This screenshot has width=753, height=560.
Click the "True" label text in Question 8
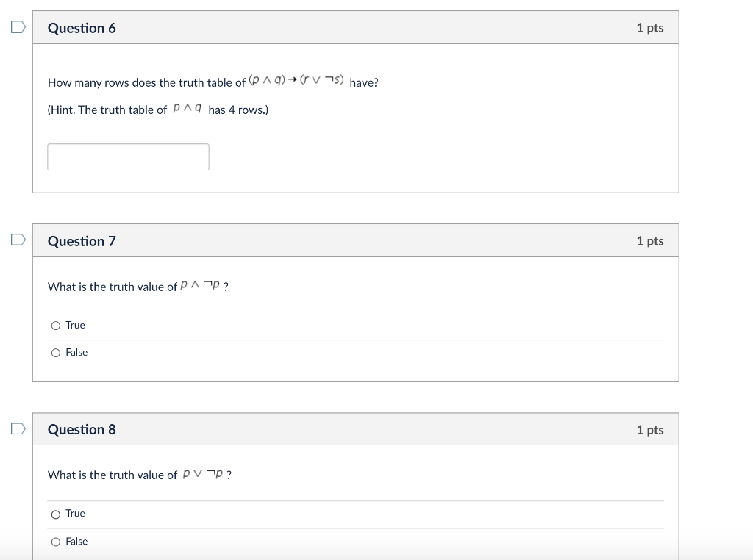(76, 513)
